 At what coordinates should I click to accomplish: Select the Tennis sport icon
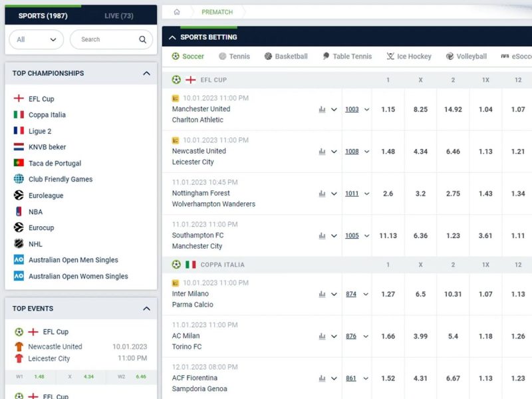(223, 57)
